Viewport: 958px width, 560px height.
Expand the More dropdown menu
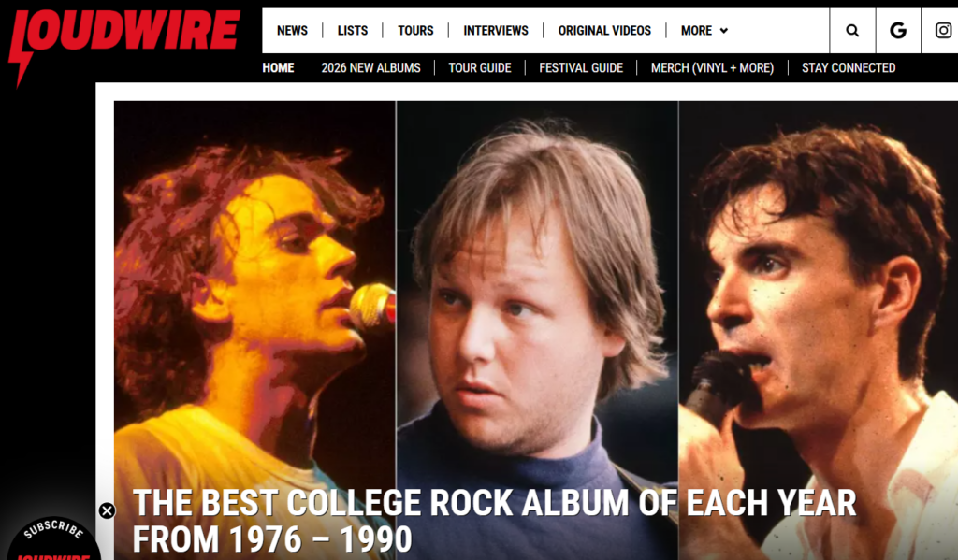tap(704, 31)
